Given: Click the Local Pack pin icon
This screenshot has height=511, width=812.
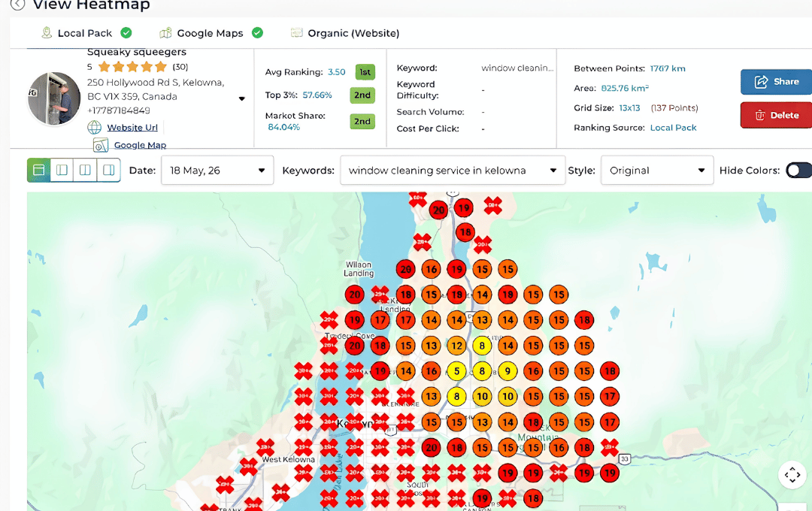Looking at the screenshot, I should 47,33.
